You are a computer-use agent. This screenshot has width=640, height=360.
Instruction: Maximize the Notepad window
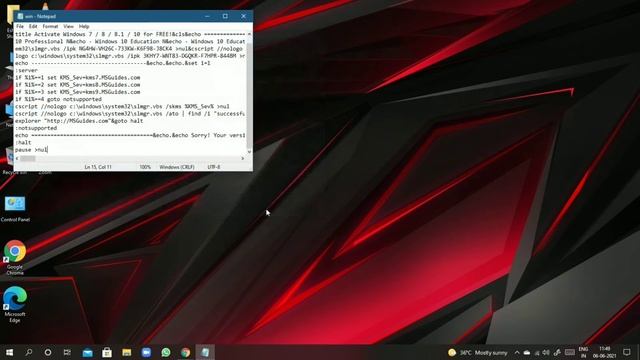[x=225, y=16]
